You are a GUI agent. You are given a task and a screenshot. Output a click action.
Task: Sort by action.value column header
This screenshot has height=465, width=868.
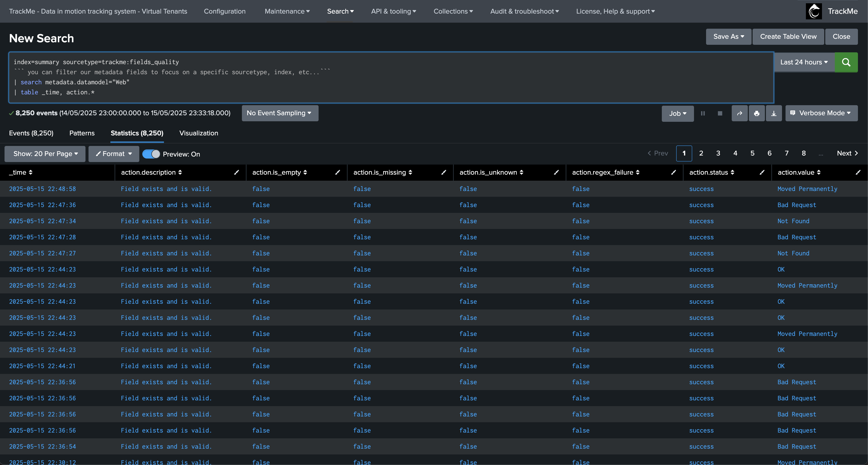tap(799, 172)
